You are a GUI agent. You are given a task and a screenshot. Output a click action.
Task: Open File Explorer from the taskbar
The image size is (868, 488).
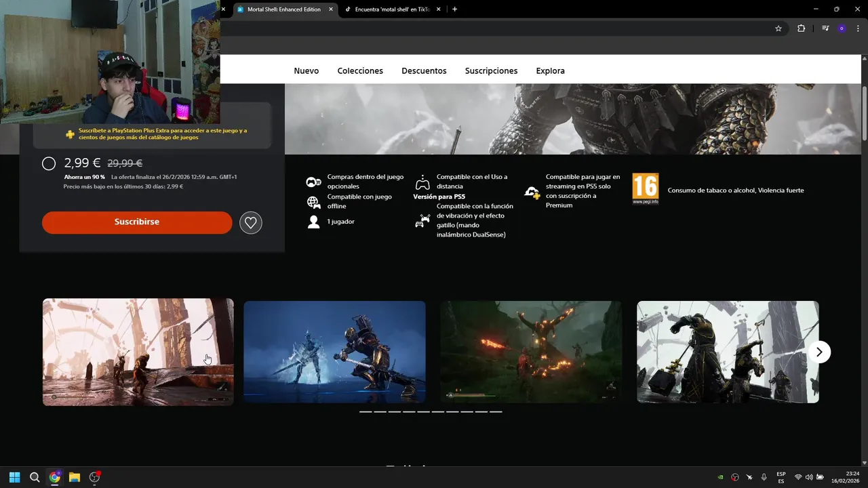tap(75, 477)
